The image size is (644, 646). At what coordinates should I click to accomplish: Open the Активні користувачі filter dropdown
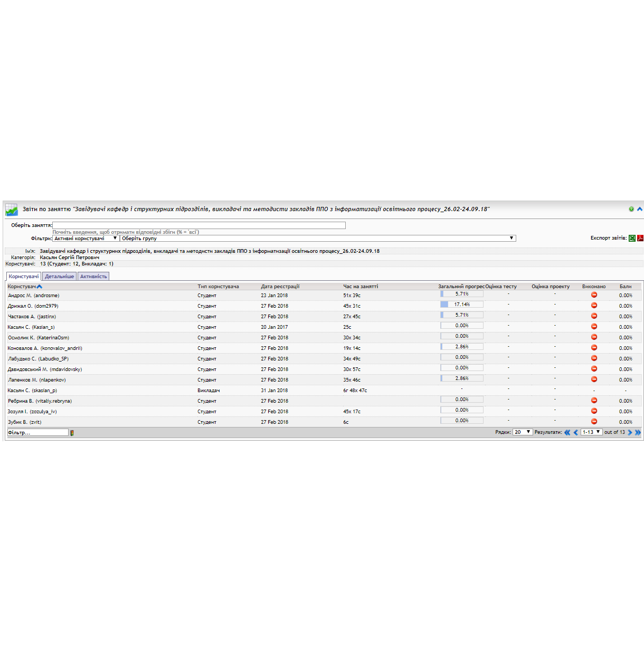[86, 239]
